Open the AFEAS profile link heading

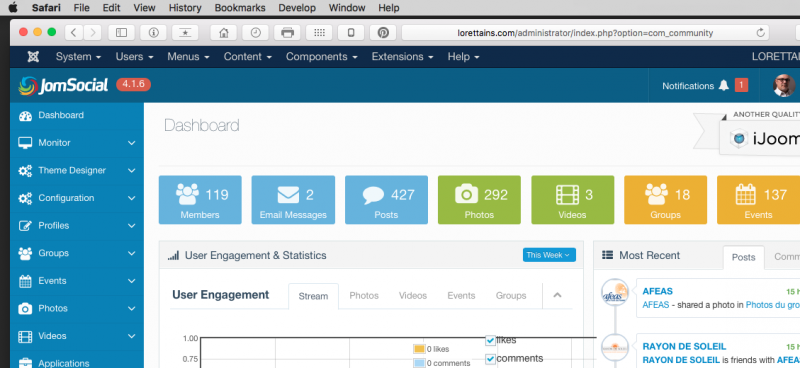pos(658,291)
